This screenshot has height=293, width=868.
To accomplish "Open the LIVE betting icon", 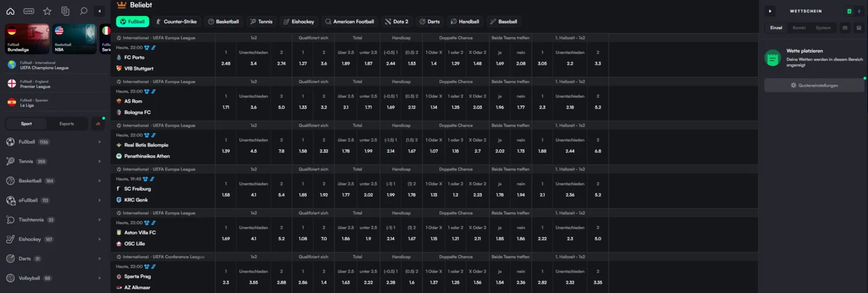I will (x=29, y=11).
